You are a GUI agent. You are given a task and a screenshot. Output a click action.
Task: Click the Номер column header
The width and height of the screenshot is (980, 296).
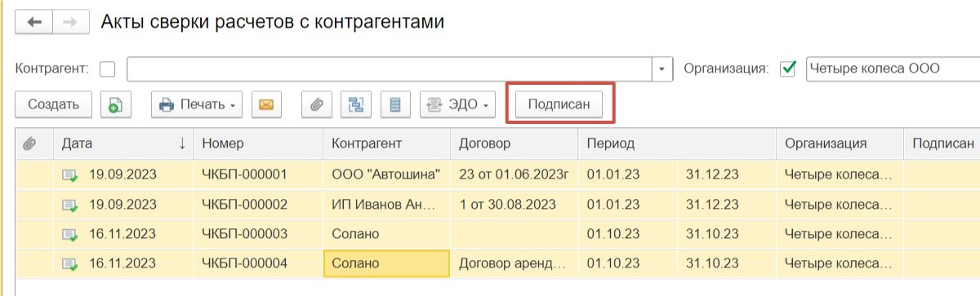pyautogui.click(x=258, y=144)
